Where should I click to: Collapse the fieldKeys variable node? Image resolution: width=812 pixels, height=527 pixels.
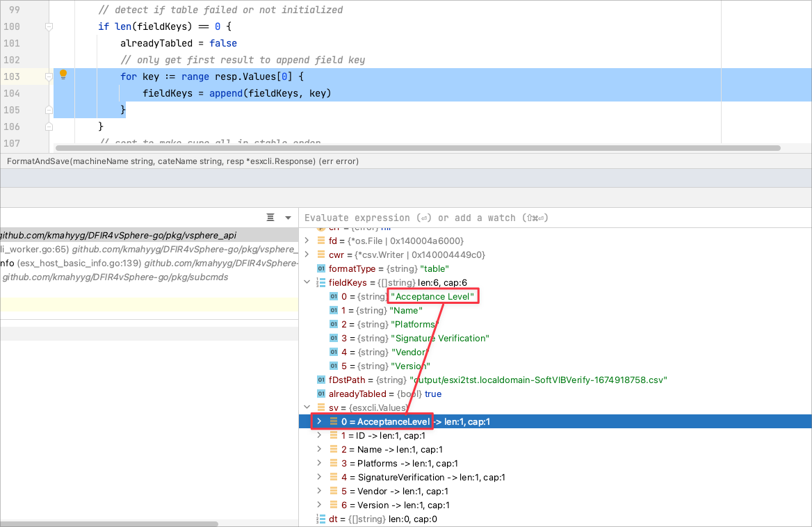click(307, 283)
